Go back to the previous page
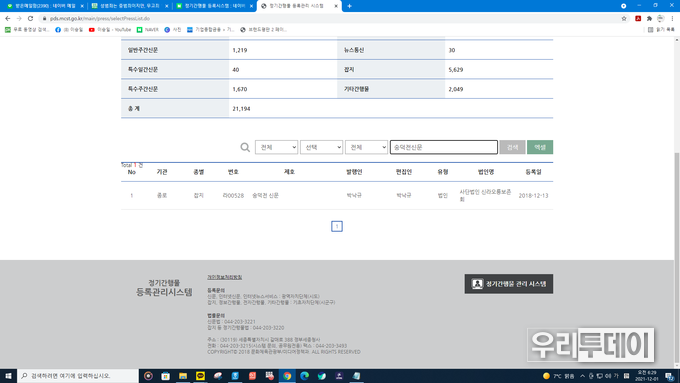 pos(8,19)
